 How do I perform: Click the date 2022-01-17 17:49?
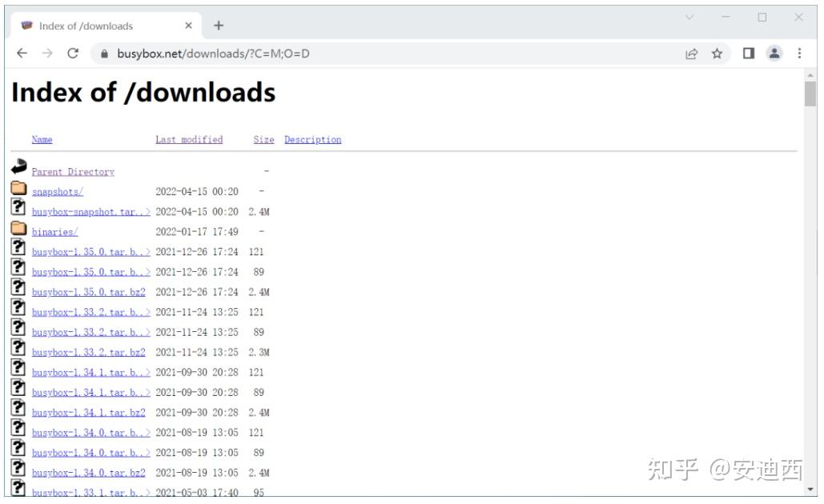point(197,232)
